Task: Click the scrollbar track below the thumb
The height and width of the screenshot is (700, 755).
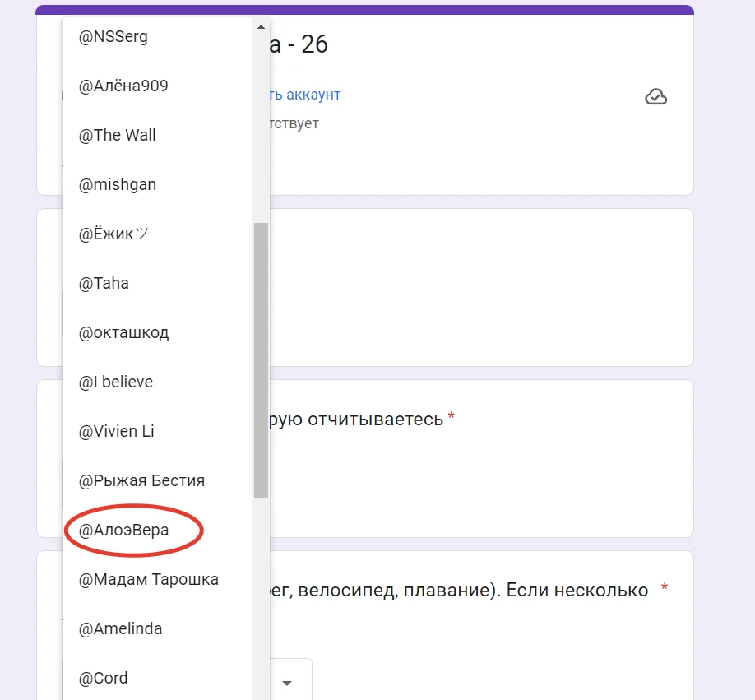Action: tap(261, 592)
